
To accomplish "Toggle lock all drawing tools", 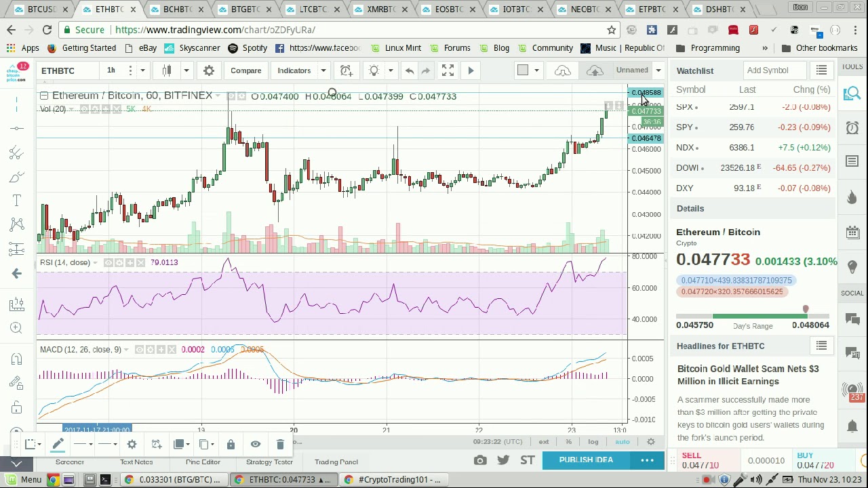I will tap(17, 407).
